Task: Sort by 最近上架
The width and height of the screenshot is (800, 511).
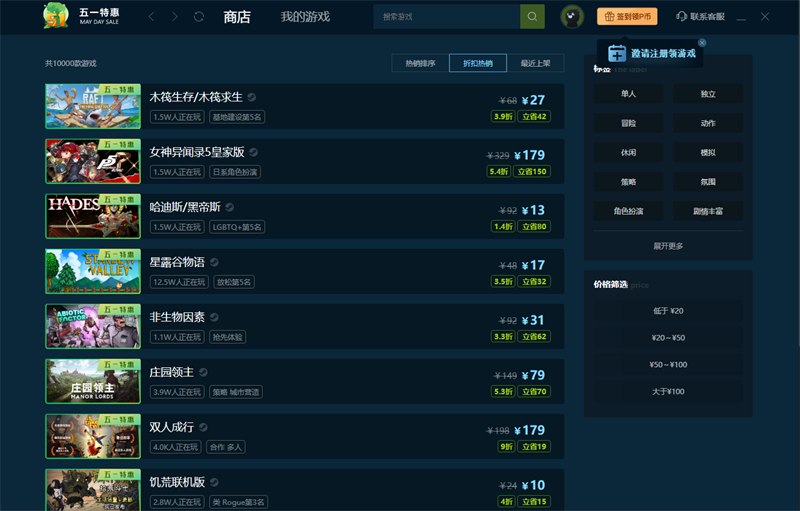Action: tap(535, 63)
